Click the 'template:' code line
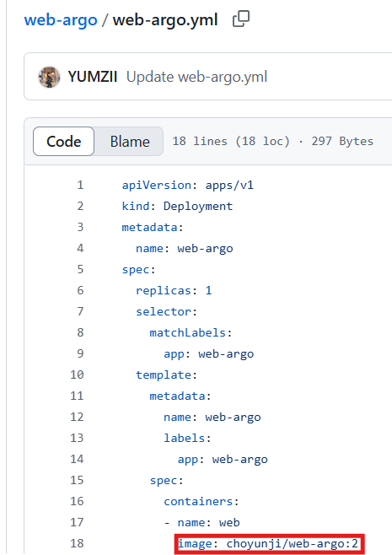392x555 pixels. pyautogui.click(x=166, y=374)
